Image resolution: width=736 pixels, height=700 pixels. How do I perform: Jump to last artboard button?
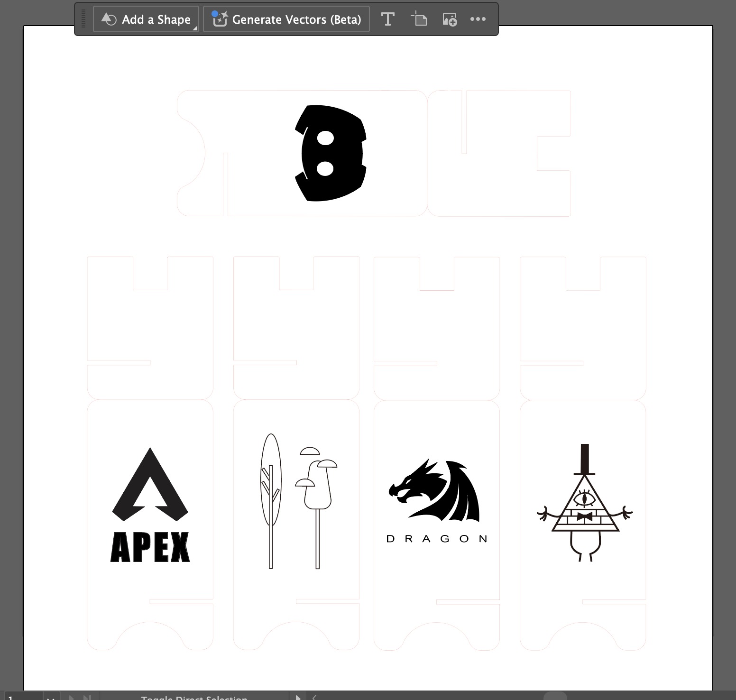(87, 697)
